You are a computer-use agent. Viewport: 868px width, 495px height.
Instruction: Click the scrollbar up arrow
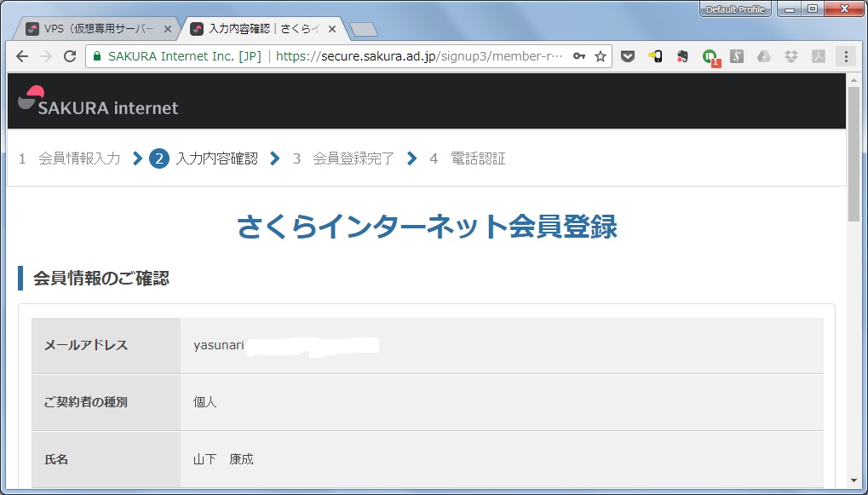pyautogui.click(x=854, y=80)
